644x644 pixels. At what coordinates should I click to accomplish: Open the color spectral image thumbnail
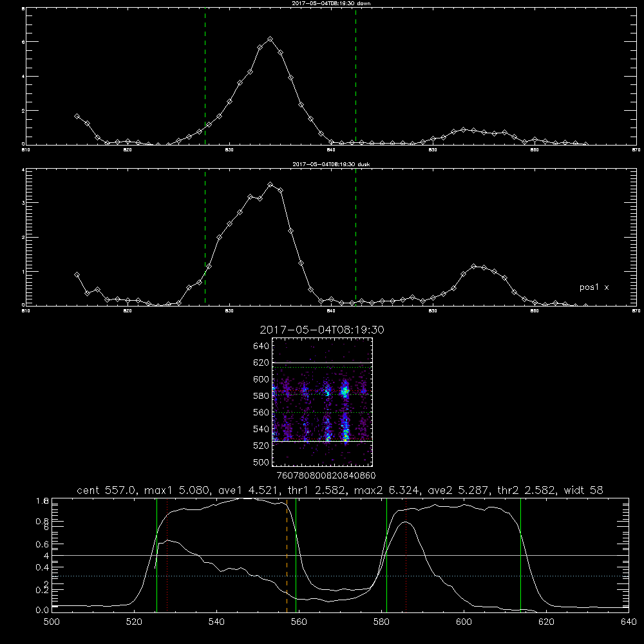point(323,402)
